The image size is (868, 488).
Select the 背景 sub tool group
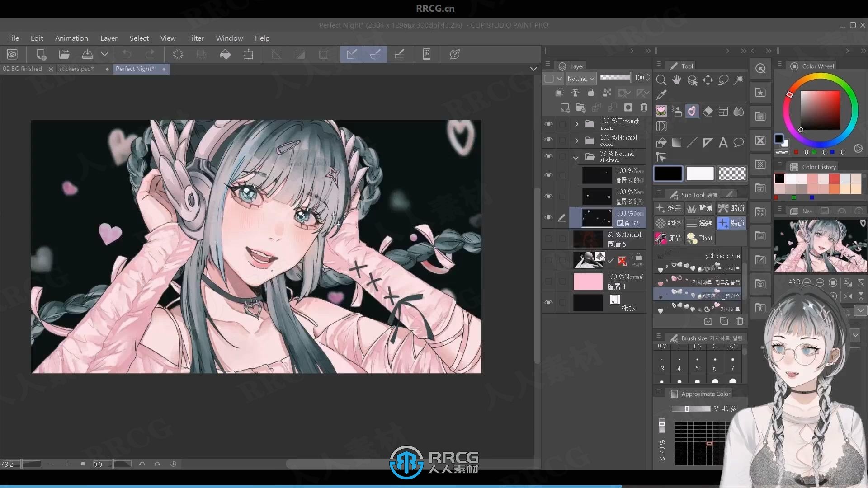pyautogui.click(x=700, y=208)
